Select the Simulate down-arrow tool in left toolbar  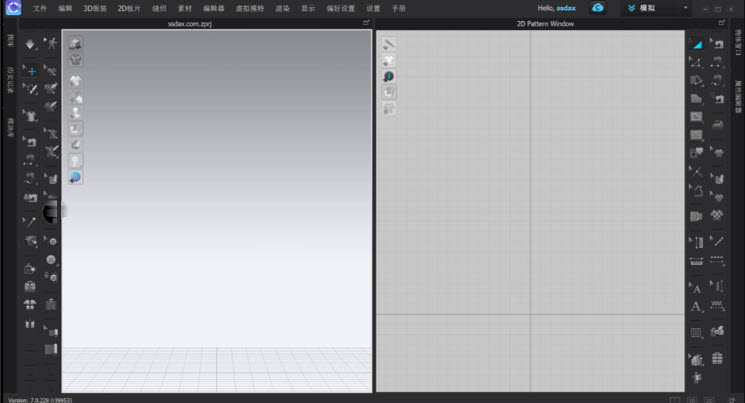(30, 44)
